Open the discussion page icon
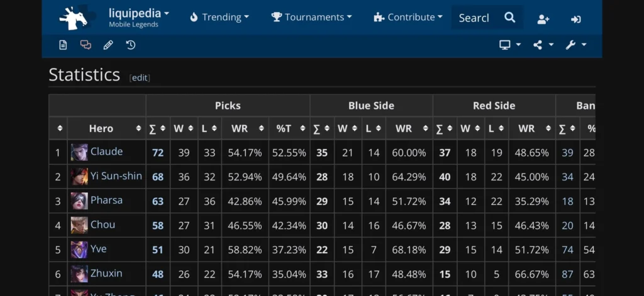The height and width of the screenshot is (296, 644). coord(86,45)
